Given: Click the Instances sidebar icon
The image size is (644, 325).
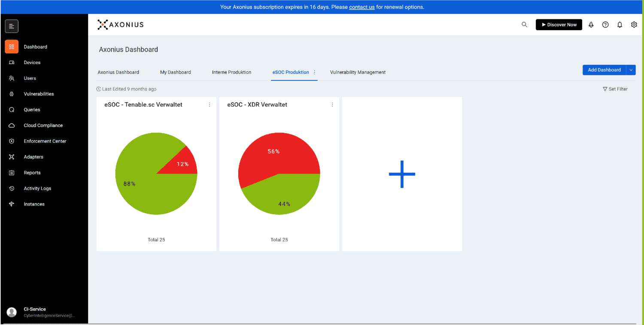Looking at the screenshot, I should [x=12, y=204].
